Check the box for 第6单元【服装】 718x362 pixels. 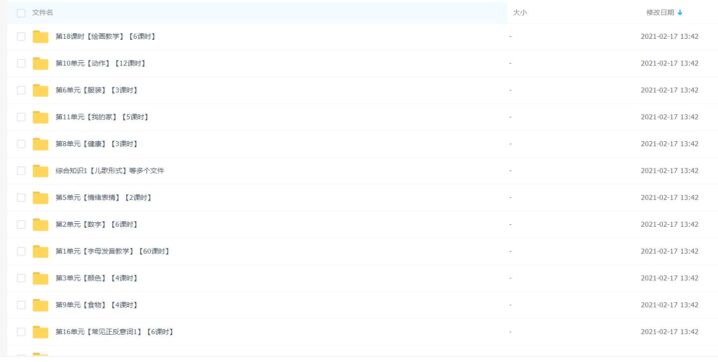click(21, 90)
